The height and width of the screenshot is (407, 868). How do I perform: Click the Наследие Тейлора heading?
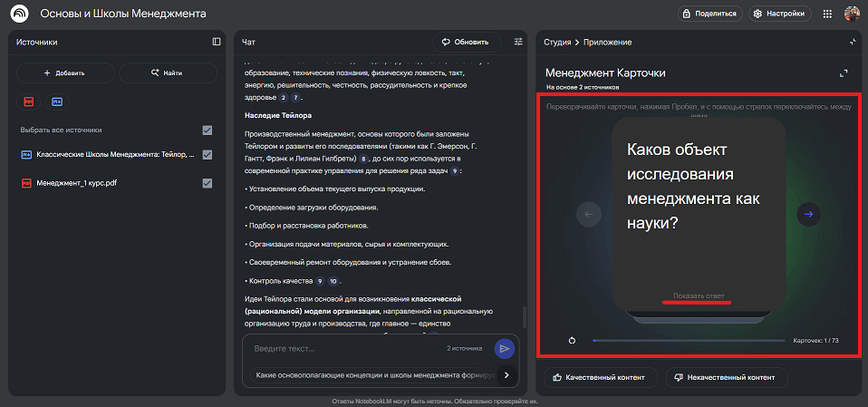tap(278, 116)
